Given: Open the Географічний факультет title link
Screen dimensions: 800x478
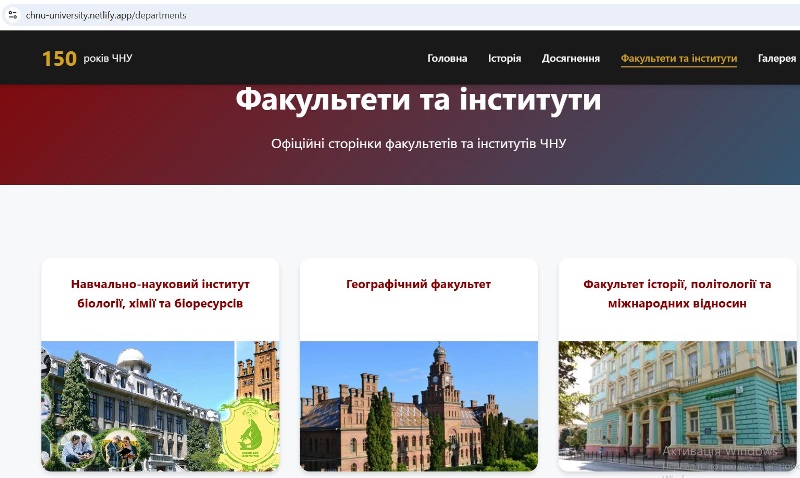Looking at the screenshot, I should point(418,285).
